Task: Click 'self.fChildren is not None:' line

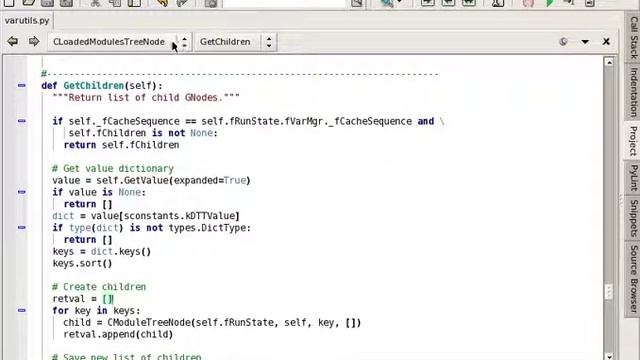Action: pos(143,133)
